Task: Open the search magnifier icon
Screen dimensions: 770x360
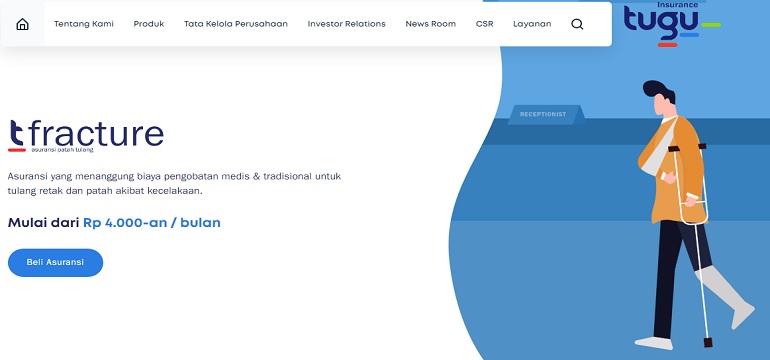Action: point(578,24)
